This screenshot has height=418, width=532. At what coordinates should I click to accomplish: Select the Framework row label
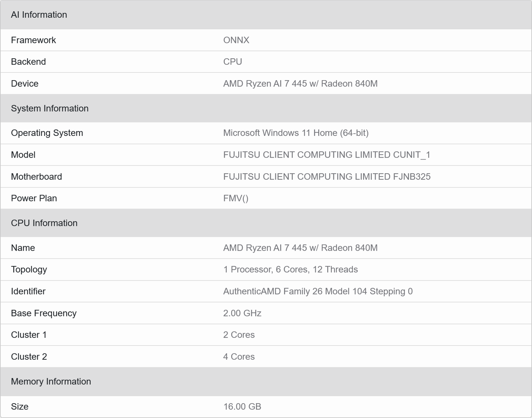pyautogui.click(x=34, y=40)
